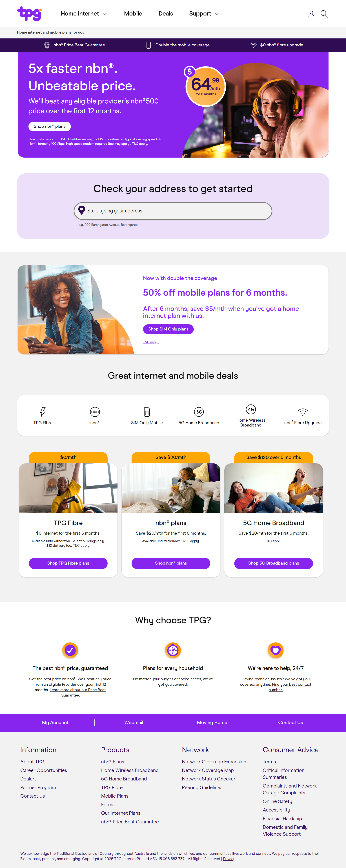Click Shop TPG Fibre plans button
This screenshot has width=346, height=868.
[68, 563]
